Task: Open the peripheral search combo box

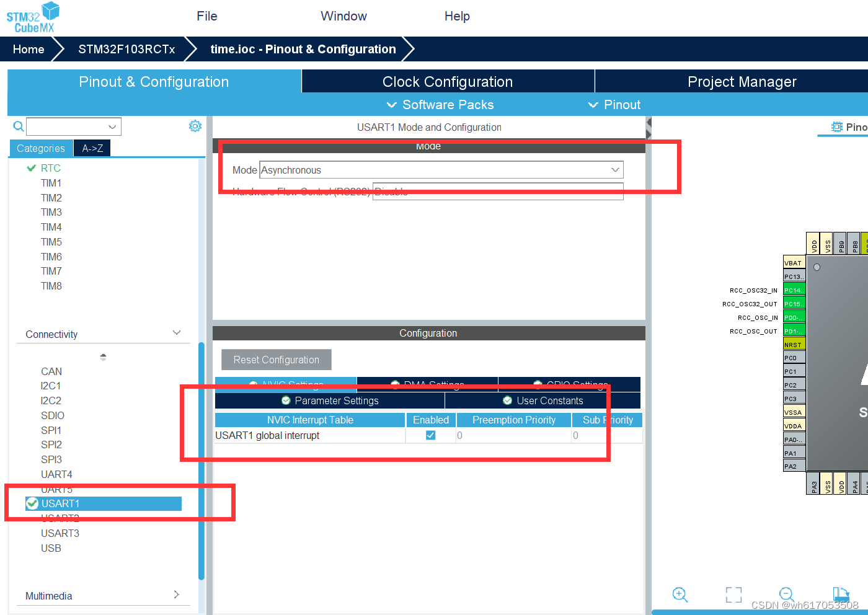Action: coord(74,126)
